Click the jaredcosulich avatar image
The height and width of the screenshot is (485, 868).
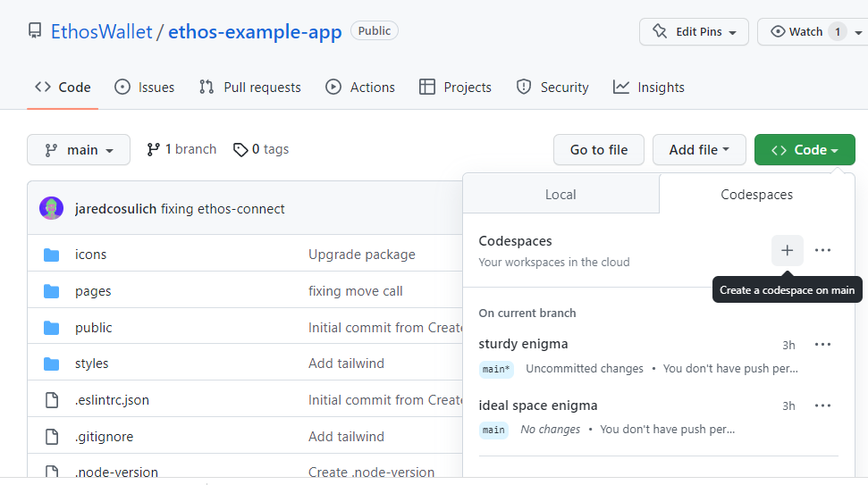tap(52, 208)
